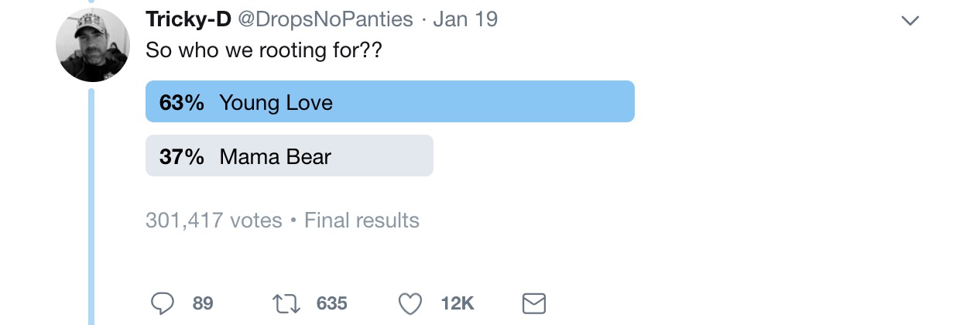Select the Mama Bear poll bar
This screenshot has height=325, width=980.
pos(289,156)
